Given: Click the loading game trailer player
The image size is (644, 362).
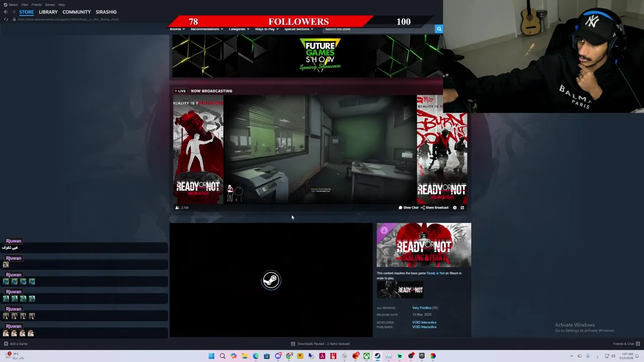Looking at the screenshot, I should [271, 280].
